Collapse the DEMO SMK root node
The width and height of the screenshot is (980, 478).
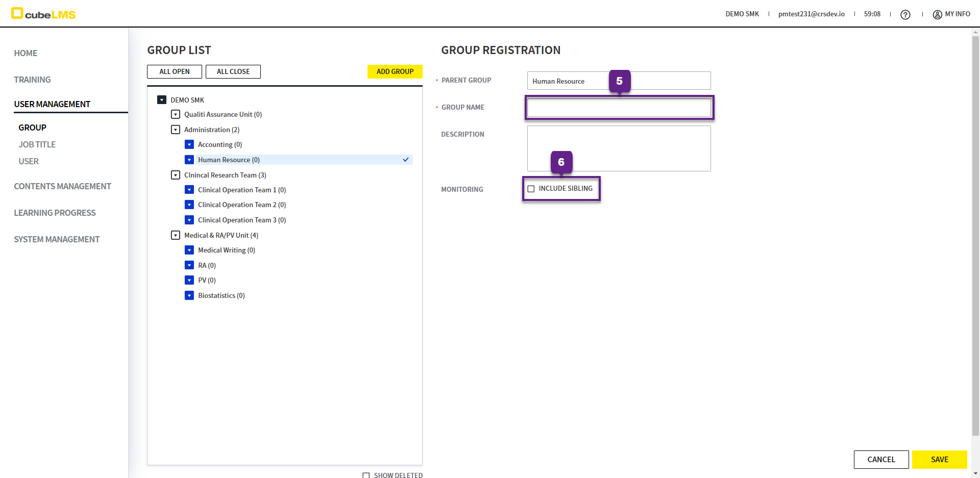pyautogui.click(x=162, y=100)
